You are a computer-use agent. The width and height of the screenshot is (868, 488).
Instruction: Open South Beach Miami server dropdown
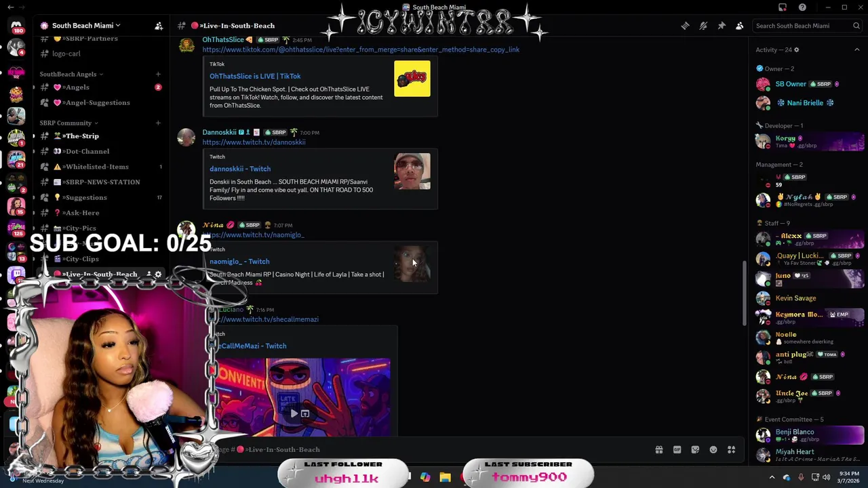(86, 26)
